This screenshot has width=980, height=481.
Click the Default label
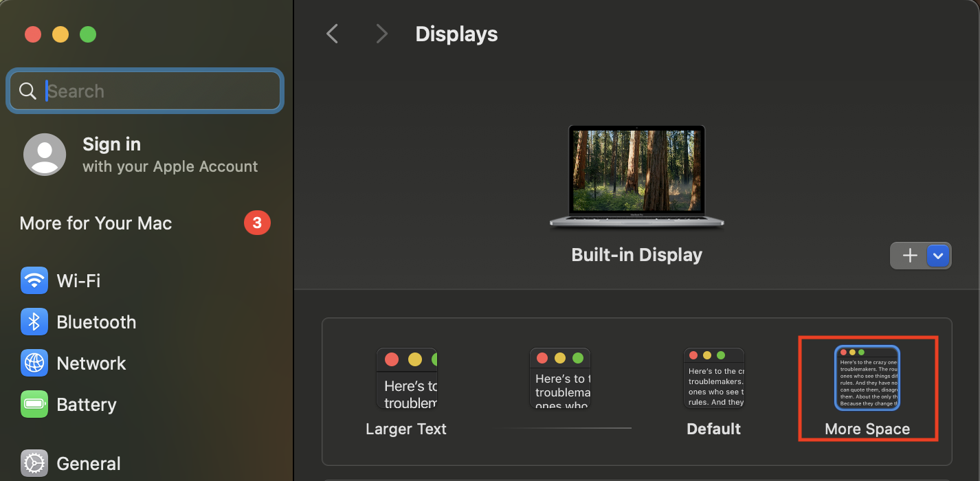click(x=714, y=429)
